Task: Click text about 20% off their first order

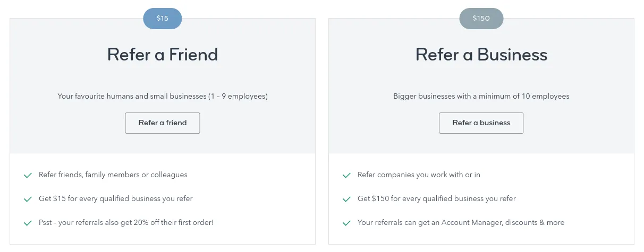Action: 126,222
